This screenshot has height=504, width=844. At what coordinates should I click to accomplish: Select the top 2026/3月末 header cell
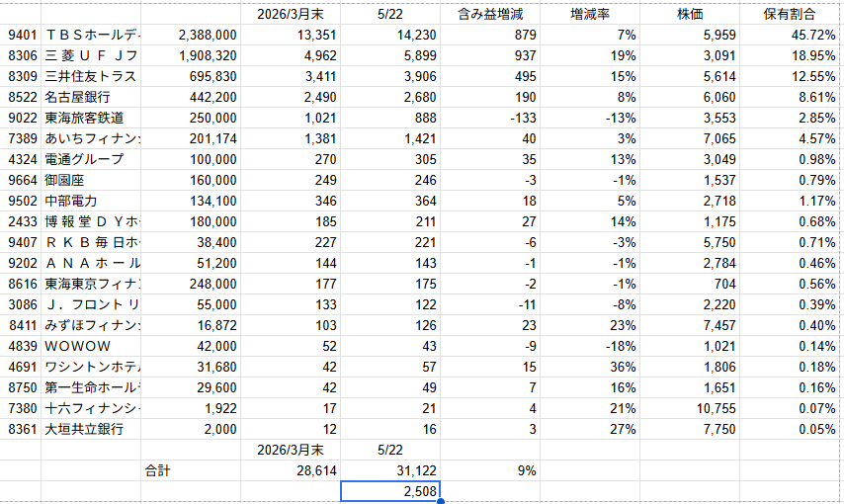[x=291, y=14]
